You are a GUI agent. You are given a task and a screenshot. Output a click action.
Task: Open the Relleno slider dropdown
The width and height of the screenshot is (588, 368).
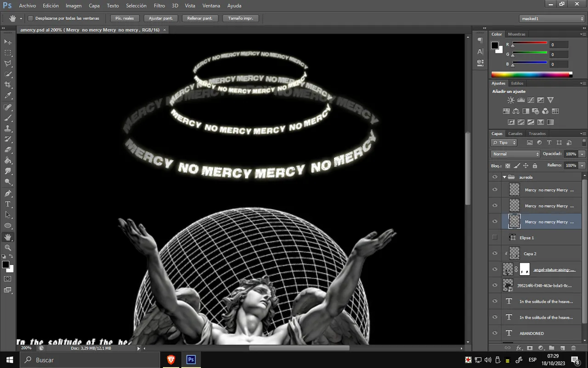point(582,165)
